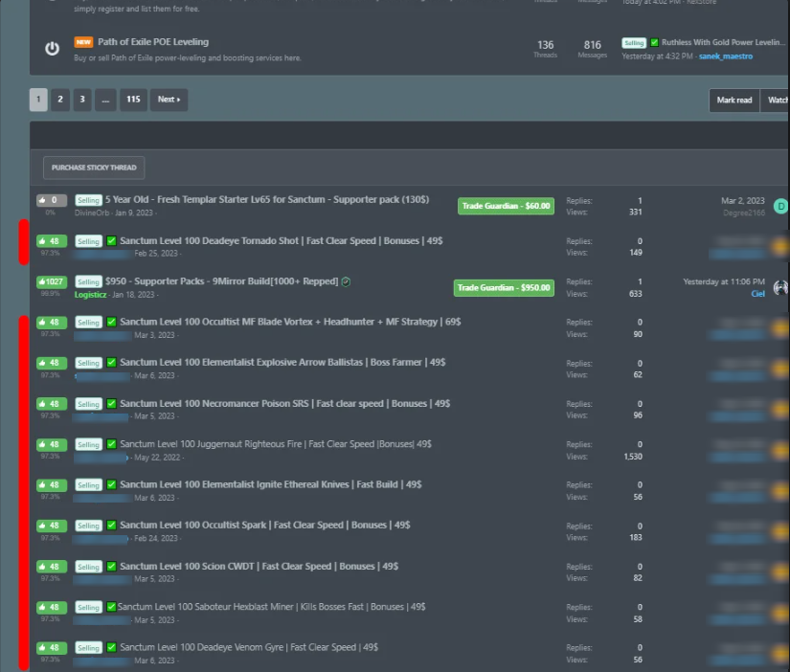Click green checkmark on Deadeye Tornado Shot thread
790x672 pixels.
112,241
